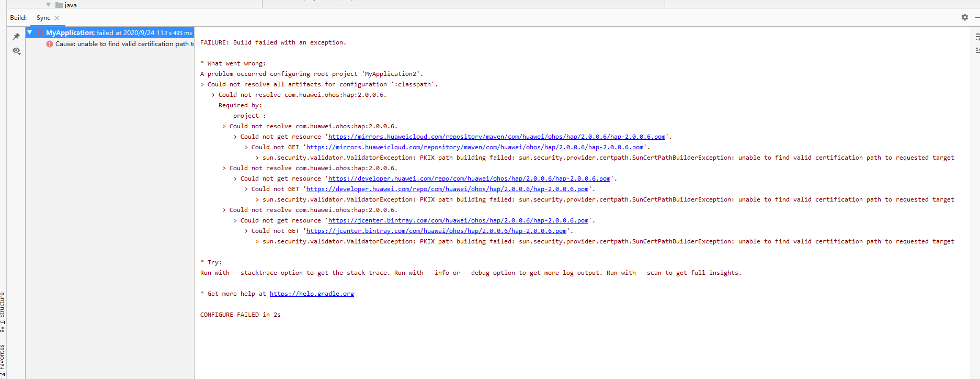Click 'Could not resolve all artifacts' line
This screenshot has height=379, width=980.
(x=319, y=84)
